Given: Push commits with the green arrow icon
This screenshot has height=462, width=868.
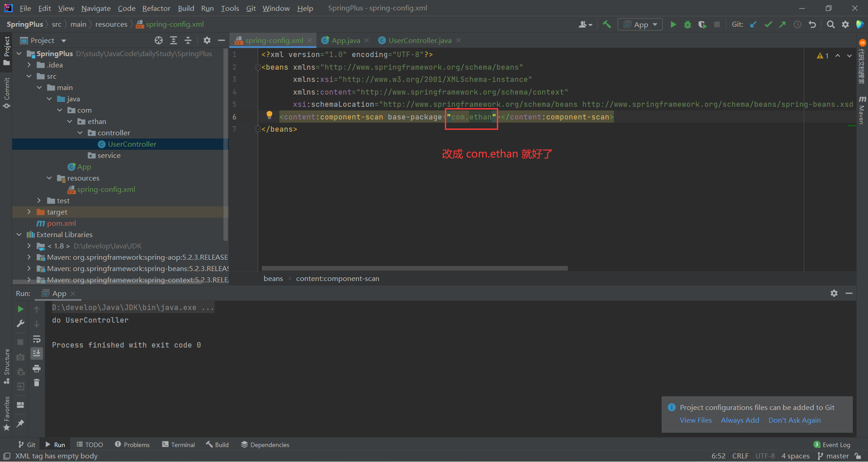Looking at the screenshot, I should click(x=783, y=24).
